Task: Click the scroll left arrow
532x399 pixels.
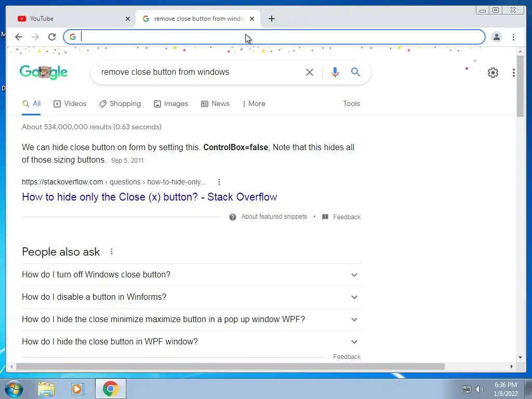Action: coord(11,366)
